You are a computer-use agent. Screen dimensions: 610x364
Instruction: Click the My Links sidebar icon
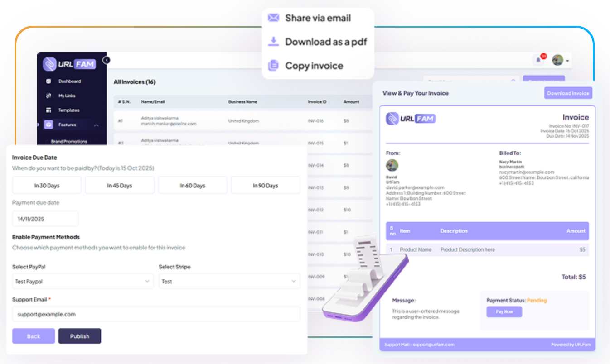coord(48,96)
